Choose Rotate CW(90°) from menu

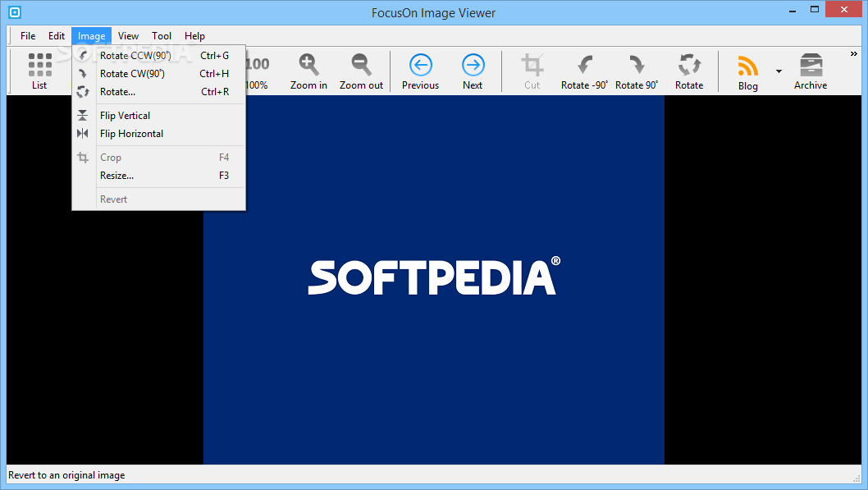(x=159, y=74)
